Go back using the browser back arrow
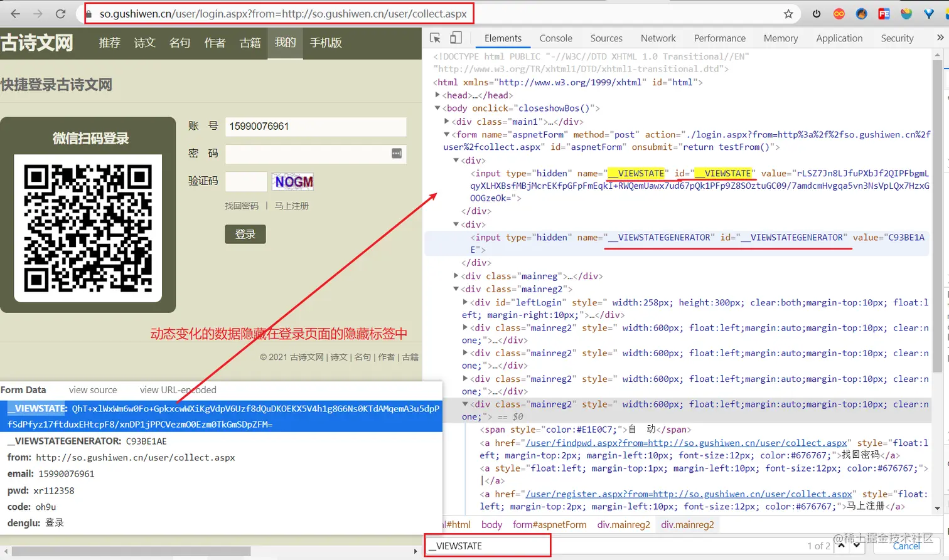 click(x=16, y=14)
